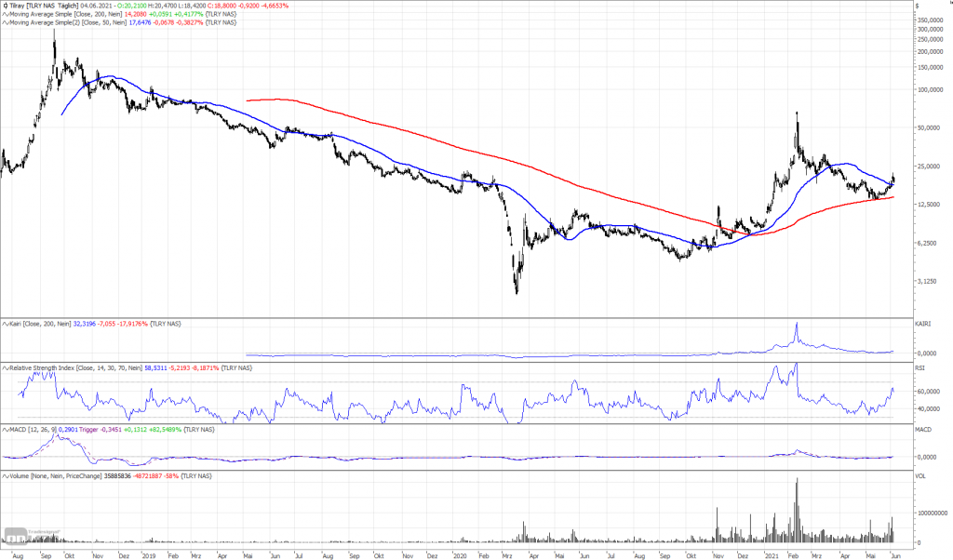The width and height of the screenshot is (953, 560).
Task: Select the Kairi [Close, 200, Nein] legend
Action: (x=40, y=324)
